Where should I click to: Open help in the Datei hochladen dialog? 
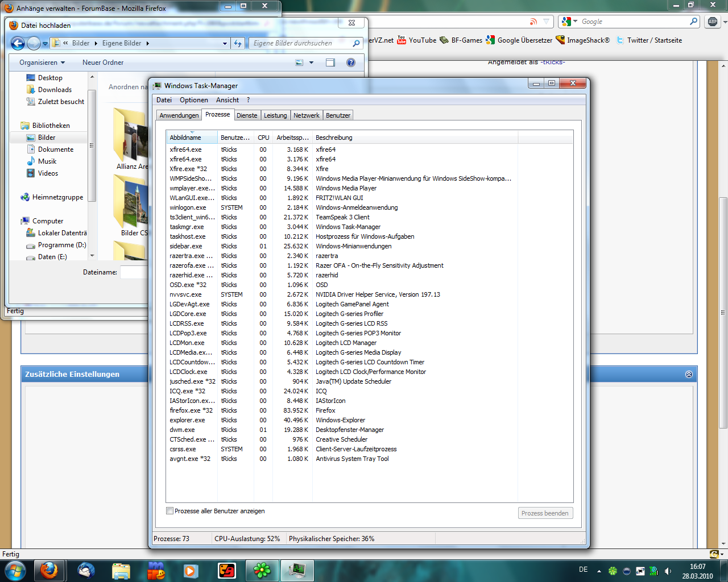351,63
